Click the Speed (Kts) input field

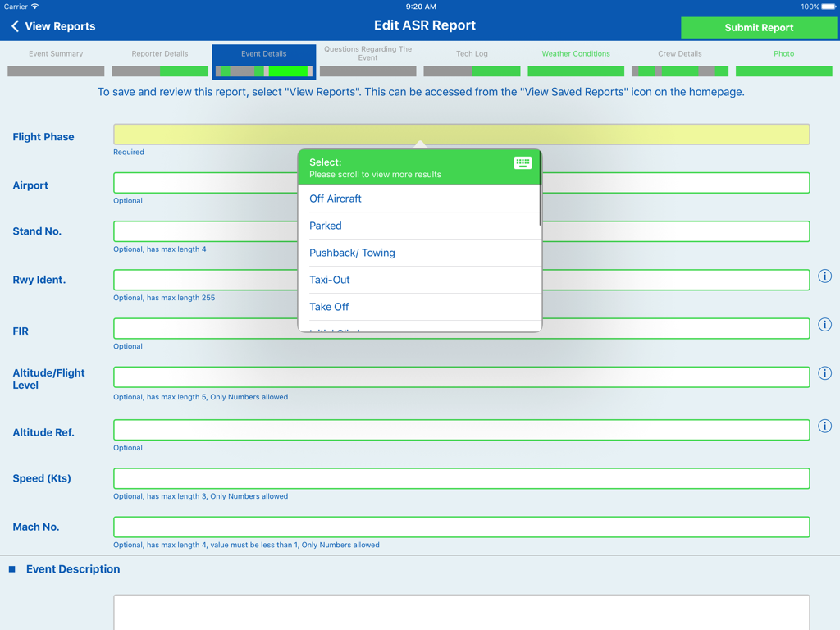(461, 478)
